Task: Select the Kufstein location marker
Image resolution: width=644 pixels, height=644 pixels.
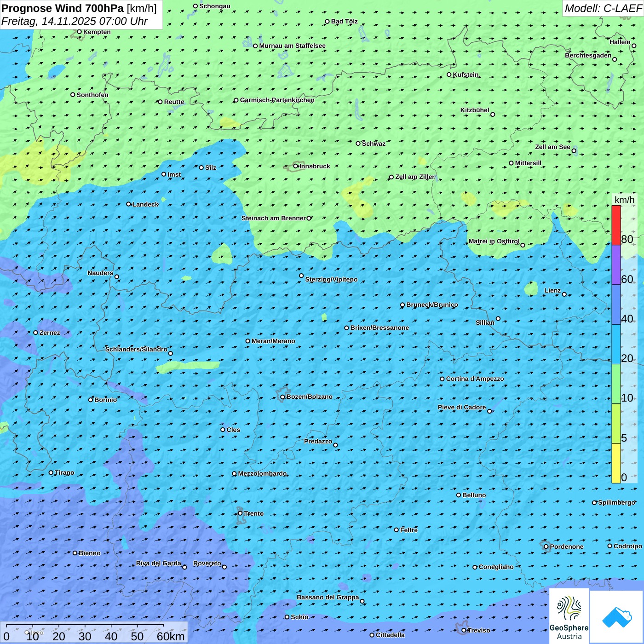Action: (449, 75)
